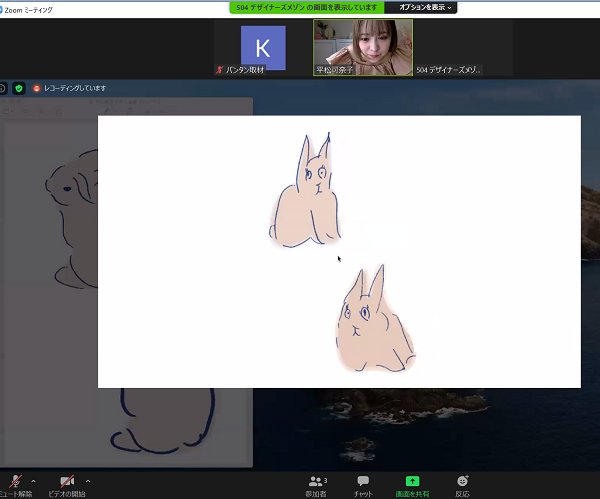The width and height of the screenshot is (600, 499).
Task: Open the chat (チャット) panel
Action: click(x=363, y=482)
